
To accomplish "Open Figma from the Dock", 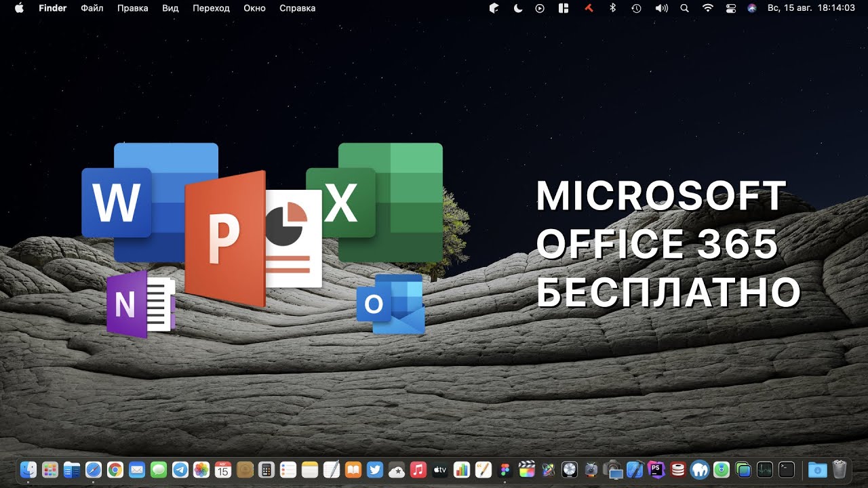I will pyautogui.click(x=505, y=469).
